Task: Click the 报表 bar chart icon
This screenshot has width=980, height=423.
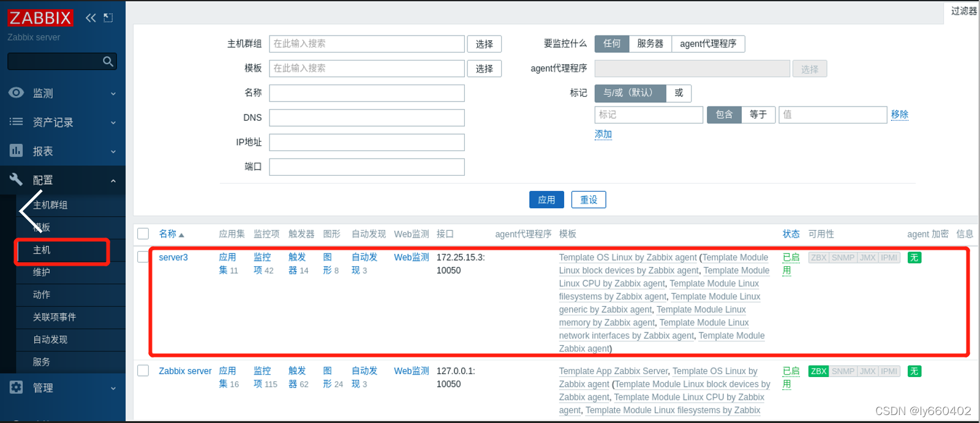Action: click(17, 151)
